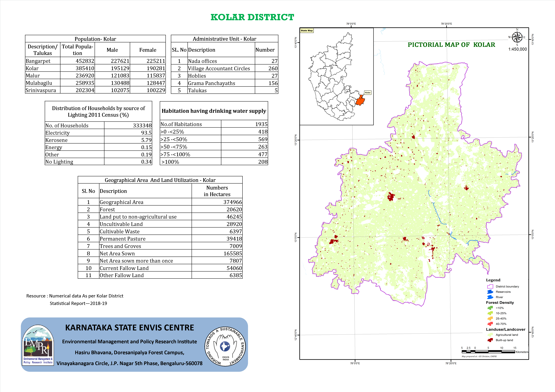Click Village Accountant Circles description

tap(219, 68)
